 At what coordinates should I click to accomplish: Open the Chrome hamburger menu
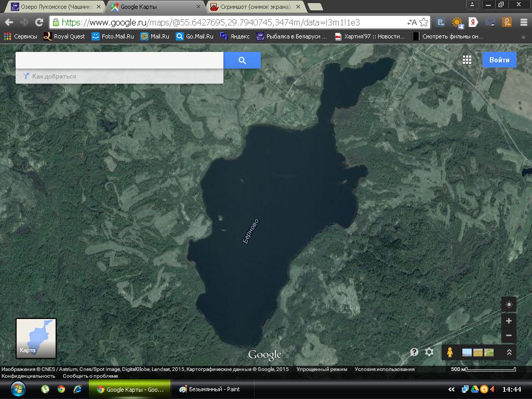(522, 22)
